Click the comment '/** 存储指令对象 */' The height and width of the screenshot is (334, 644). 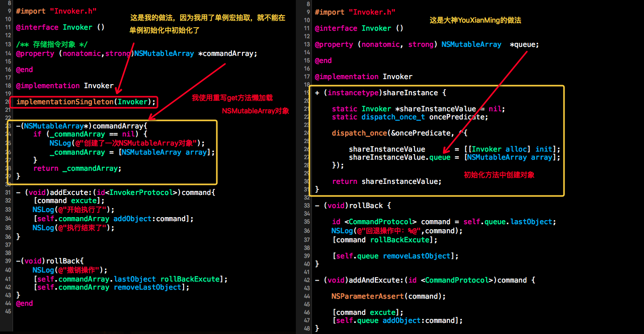click(x=52, y=45)
